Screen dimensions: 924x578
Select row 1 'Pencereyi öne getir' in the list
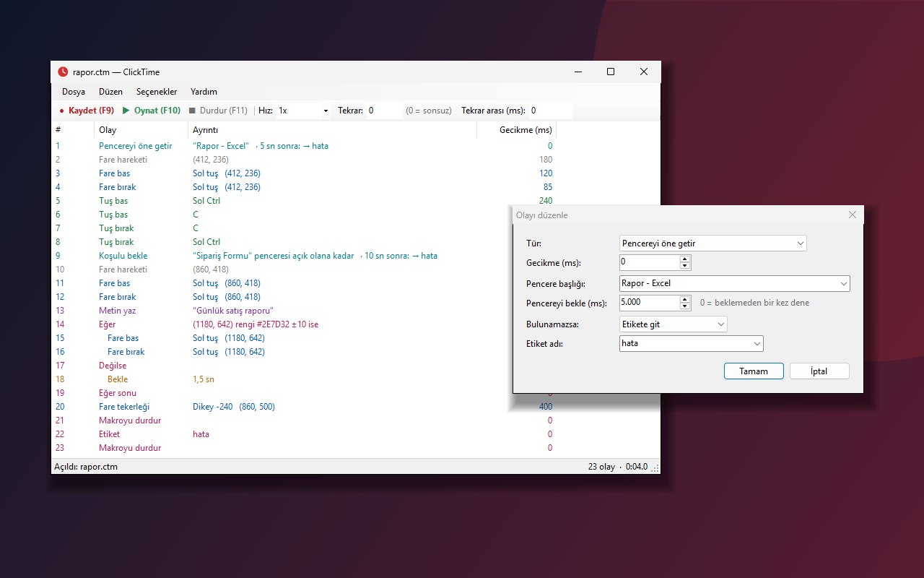point(304,146)
